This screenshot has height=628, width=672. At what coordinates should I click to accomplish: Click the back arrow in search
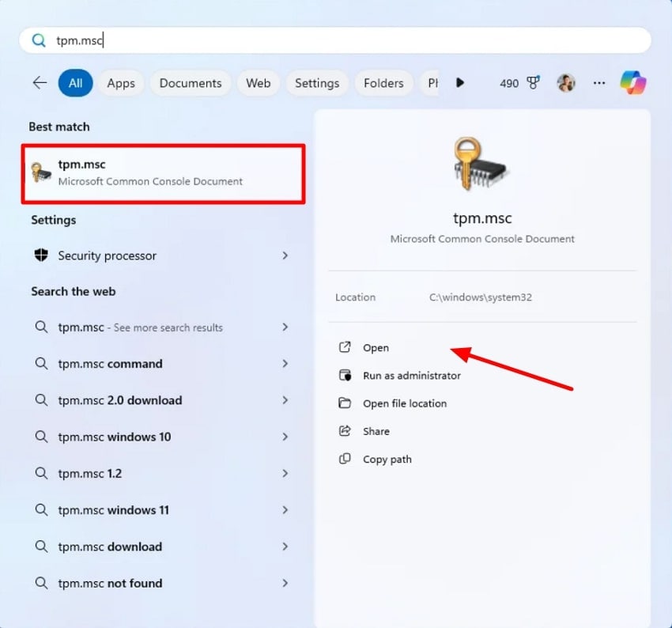pos(40,82)
